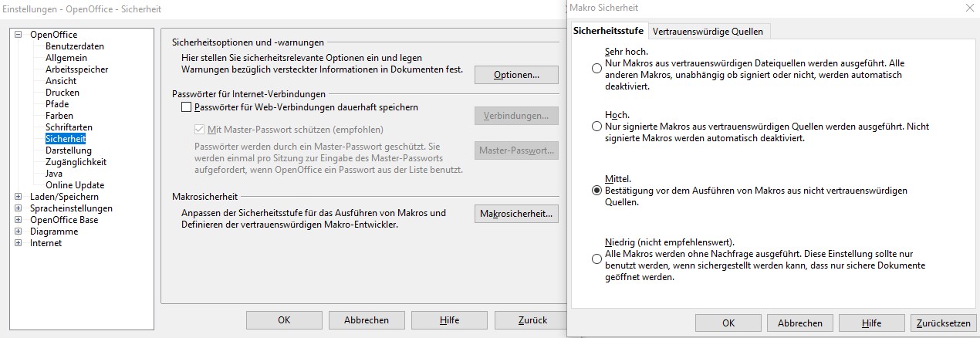Select the Mittel security level
The height and width of the screenshot is (338, 980).
click(596, 191)
